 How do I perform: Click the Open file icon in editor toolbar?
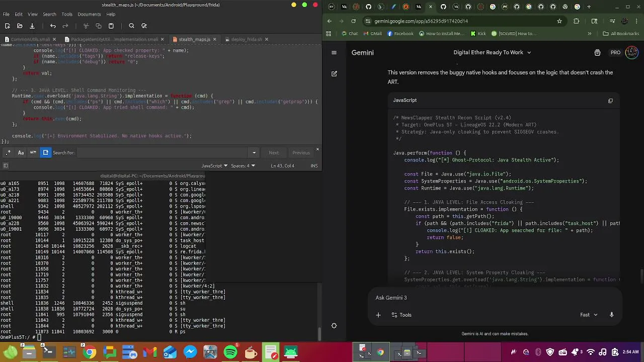(x=20, y=26)
